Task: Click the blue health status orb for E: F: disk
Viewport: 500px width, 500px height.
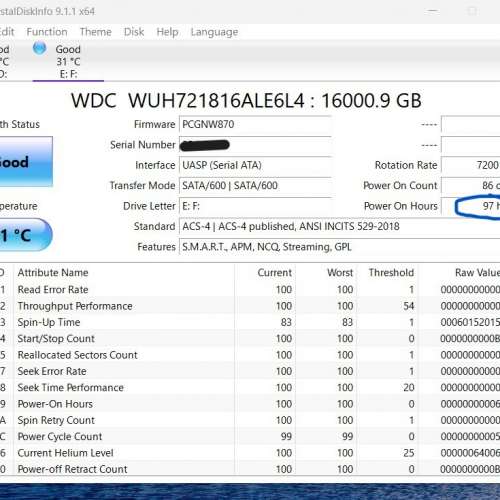Action: (x=40, y=48)
